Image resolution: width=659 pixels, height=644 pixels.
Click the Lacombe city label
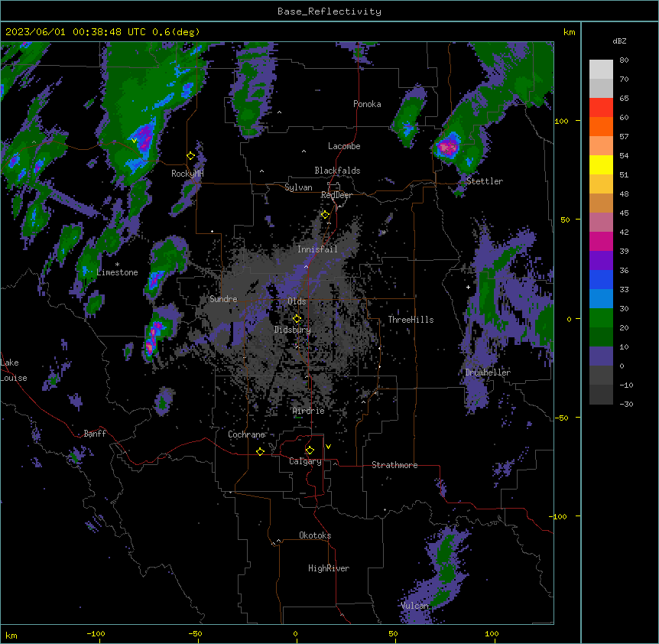pos(344,146)
